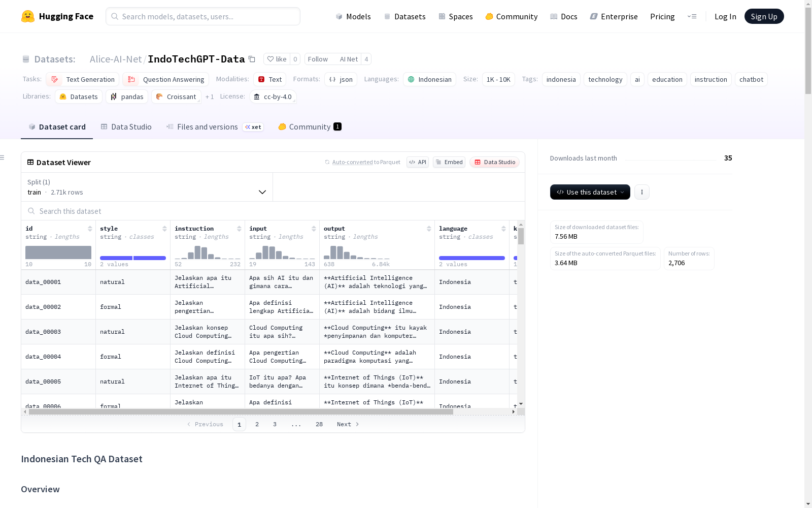812x508 pixels.
Task: Select the 1K - 10K size tag
Action: pos(498,79)
